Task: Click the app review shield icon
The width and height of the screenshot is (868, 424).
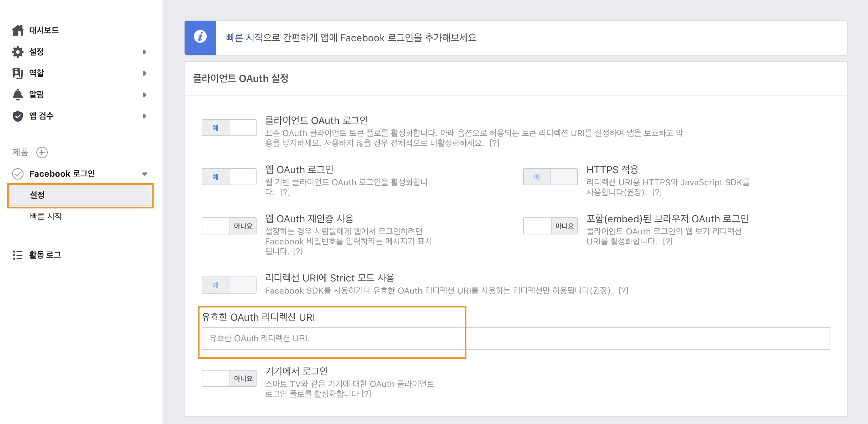Action: (x=18, y=116)
